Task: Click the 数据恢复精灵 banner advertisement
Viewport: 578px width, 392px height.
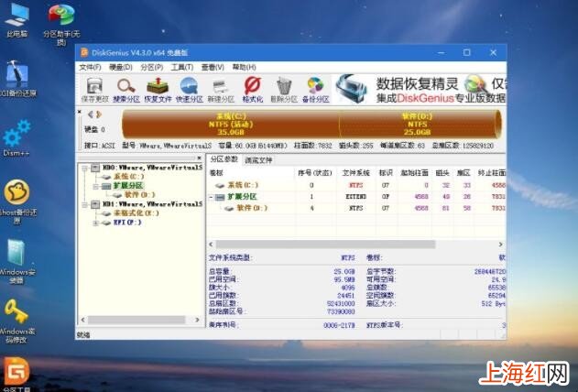Action: point(419,90)
